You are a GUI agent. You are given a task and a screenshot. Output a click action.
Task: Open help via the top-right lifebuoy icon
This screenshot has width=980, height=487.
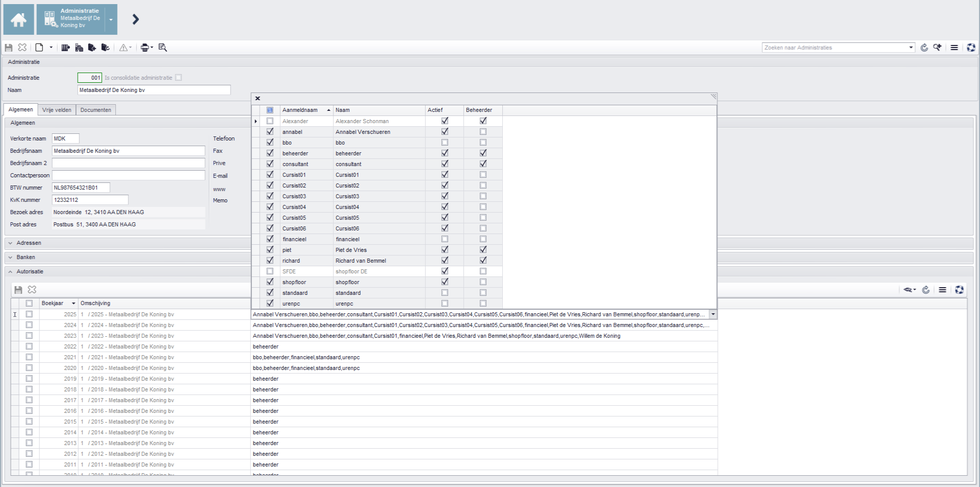[x=971, y=48]
